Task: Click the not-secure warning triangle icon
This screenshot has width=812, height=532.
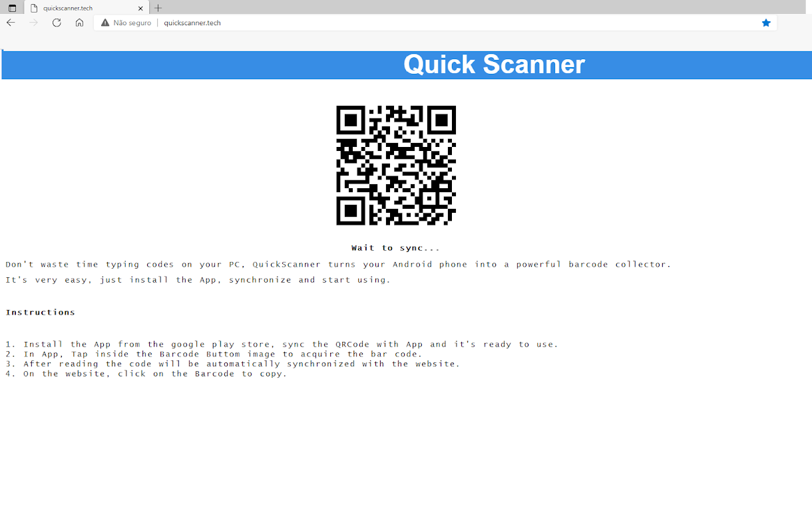Action: click(104, 23)
